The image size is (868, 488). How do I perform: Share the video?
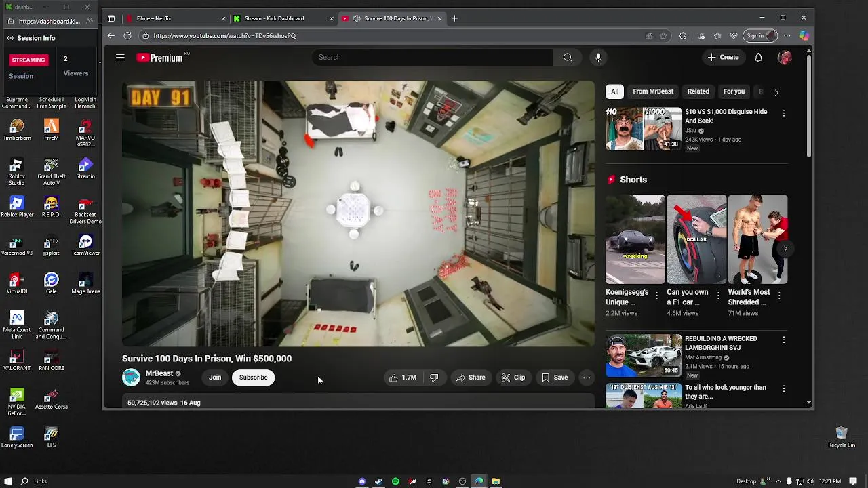tap(471, 378)
